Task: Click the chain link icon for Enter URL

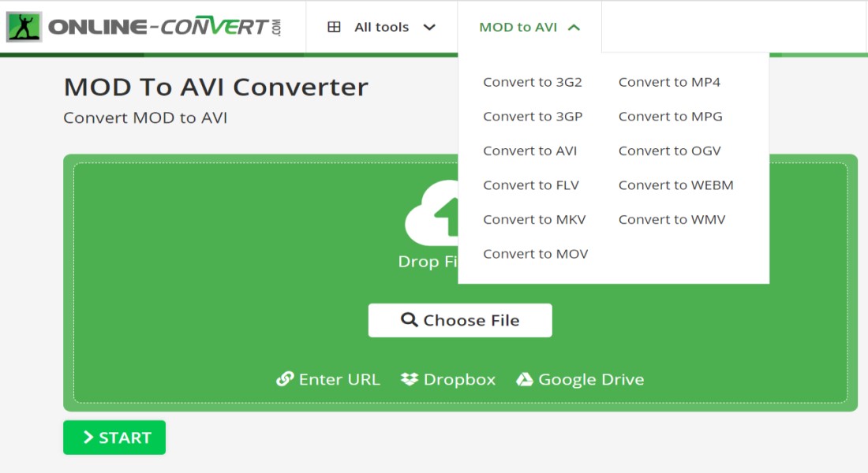Action: [285, 379]
